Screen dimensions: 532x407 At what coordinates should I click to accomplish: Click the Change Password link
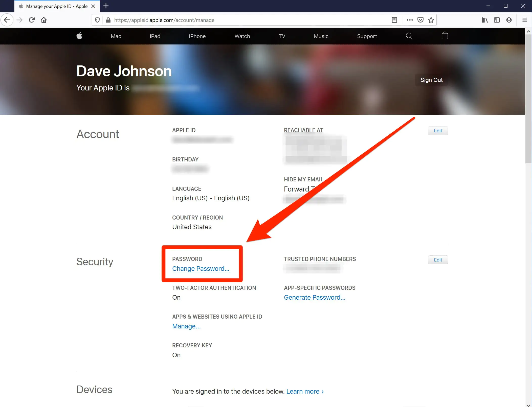pyautogui.click(x=201, y=269)
